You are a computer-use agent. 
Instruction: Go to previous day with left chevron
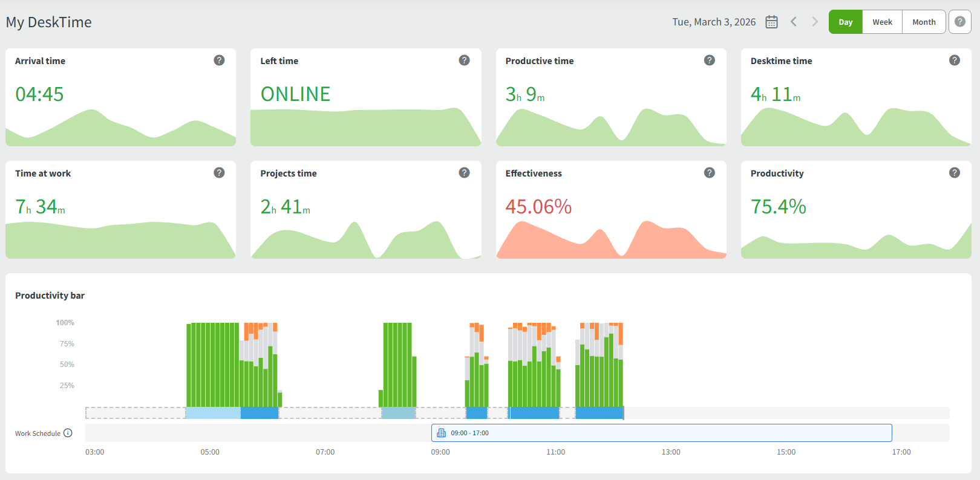point(794,22)
